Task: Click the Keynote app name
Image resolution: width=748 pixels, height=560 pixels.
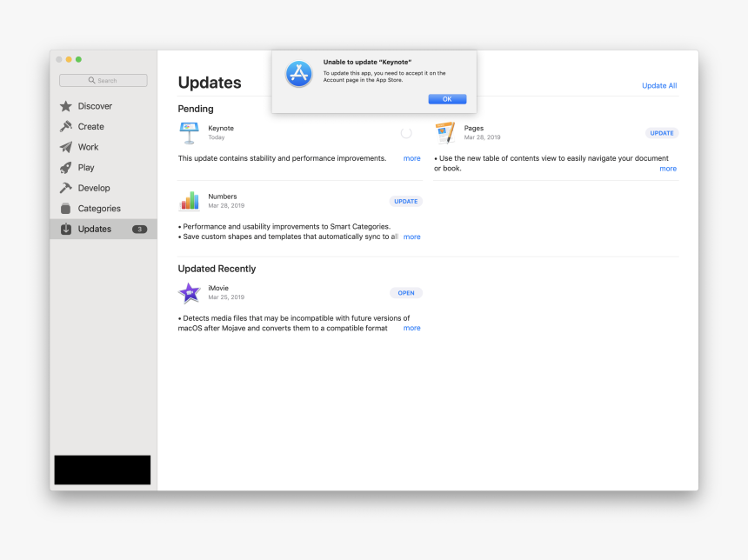Action: click(221, 128)
